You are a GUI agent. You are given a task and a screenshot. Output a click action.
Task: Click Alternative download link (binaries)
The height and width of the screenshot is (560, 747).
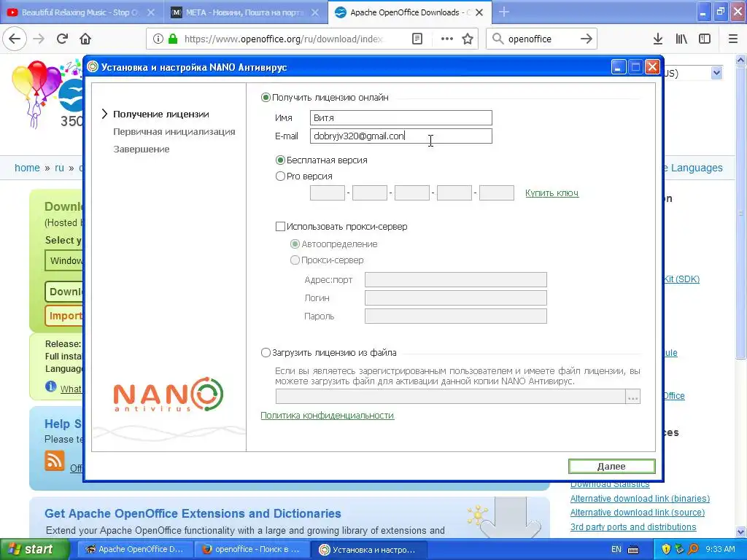tap(640, 499)
